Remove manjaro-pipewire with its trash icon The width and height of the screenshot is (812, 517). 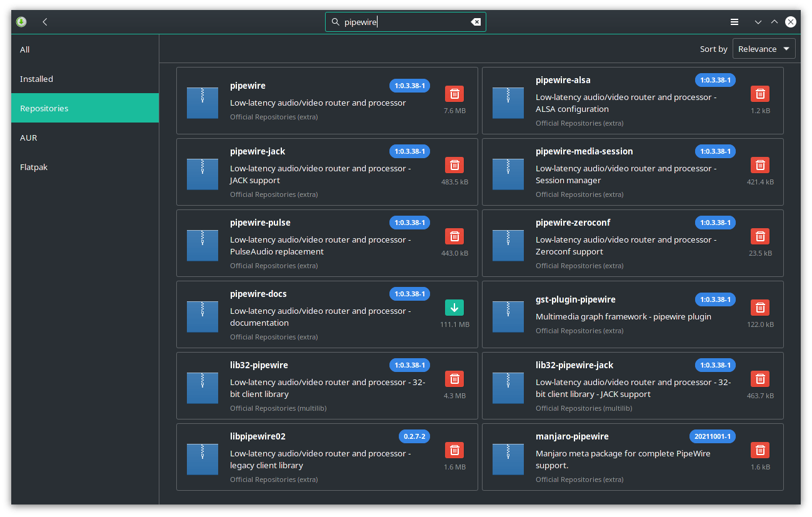(x=759, y=450)
